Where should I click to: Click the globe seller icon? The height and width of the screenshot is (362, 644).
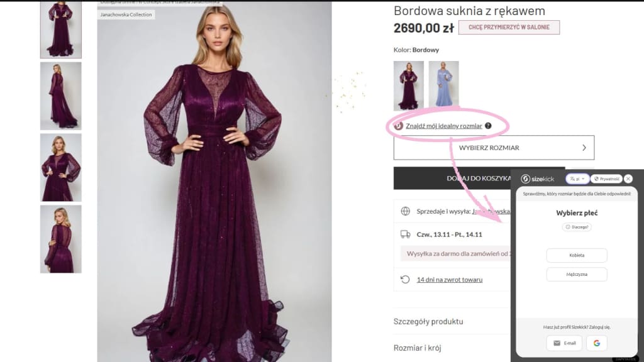tap(406, 211)
